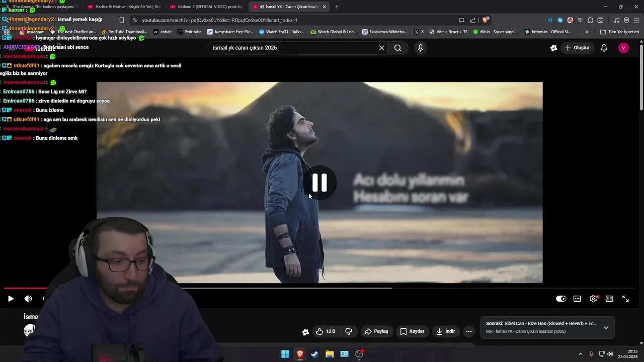Image resolution: width=644 pixels, height=362 pixels.
Task: Open a new tab with the plus
Action: click(x=337, y=7)
